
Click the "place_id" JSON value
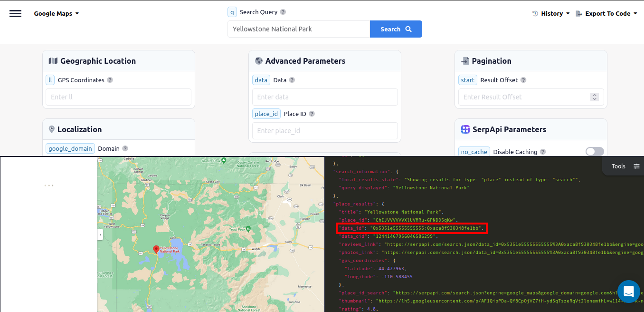pos(414,220)
